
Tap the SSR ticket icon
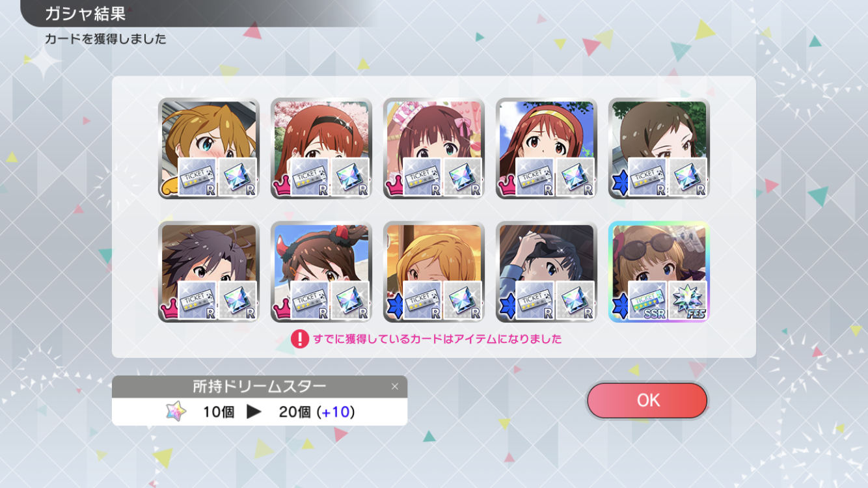click(x=647, y=300)
